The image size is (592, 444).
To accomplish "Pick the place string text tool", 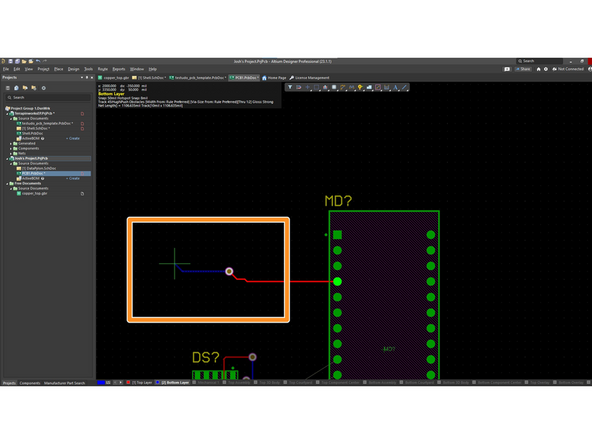I will point(396,88).
